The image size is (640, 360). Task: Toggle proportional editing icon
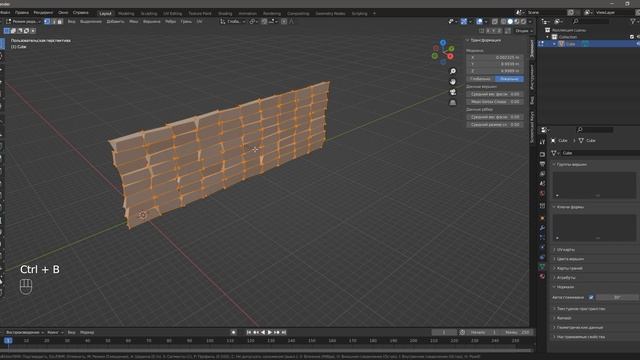pyautogui.click(x=284, y=21)
